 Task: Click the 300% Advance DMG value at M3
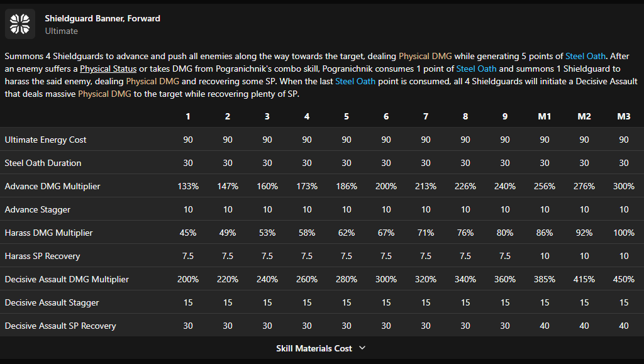tap(623, 186)
